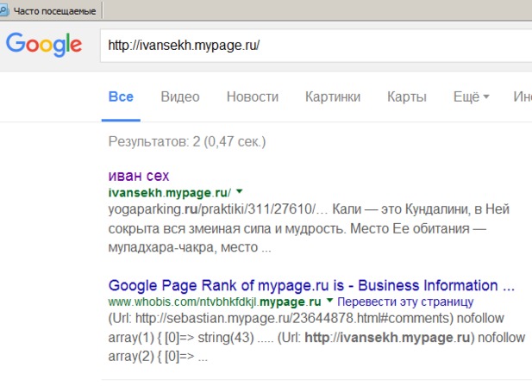
Task: Click the Google logo
Action: click(x=44, y=45)
